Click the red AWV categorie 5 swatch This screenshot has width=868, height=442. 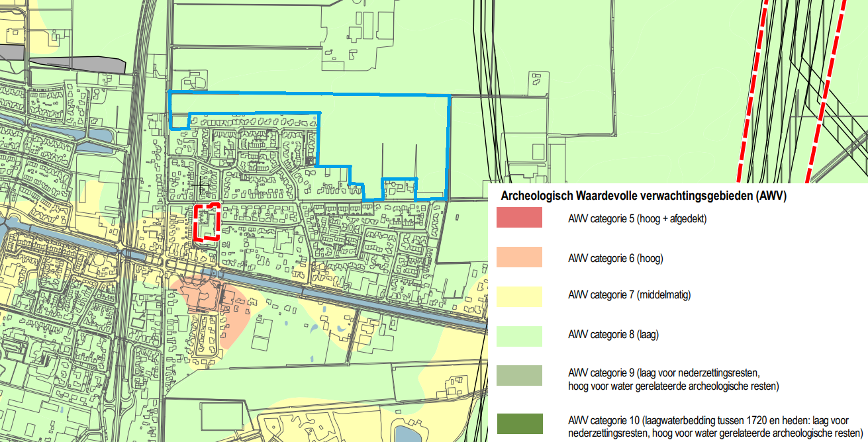519,218
